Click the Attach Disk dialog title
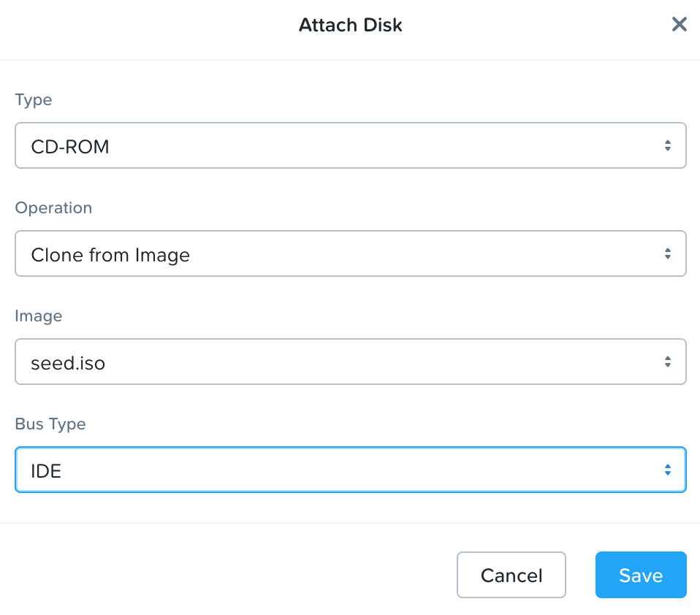Image resolution: width=700 pixels, height=615 pixels. point(350,26)
